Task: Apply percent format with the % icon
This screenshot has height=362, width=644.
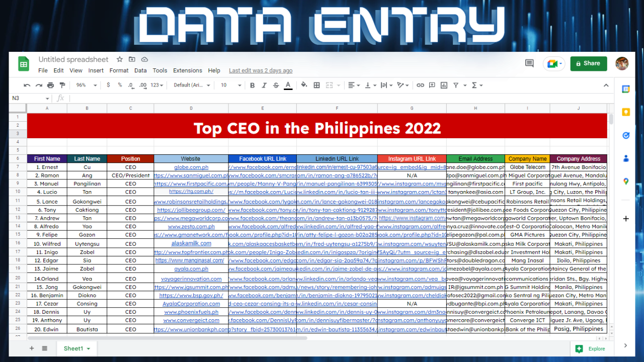Action: point(120,85)
